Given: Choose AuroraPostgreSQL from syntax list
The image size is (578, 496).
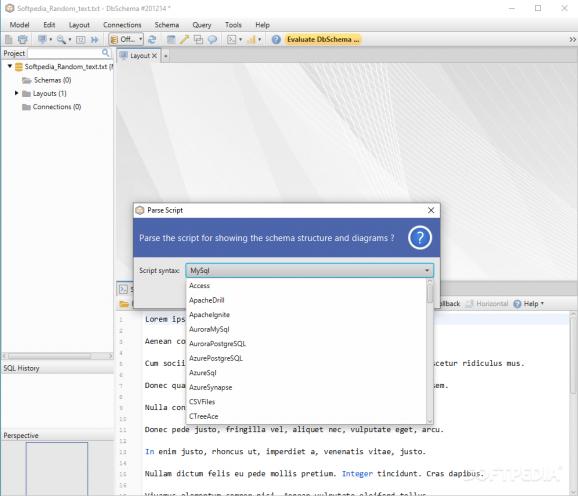Looking at the screenshot, I should (x=306, y=344).
